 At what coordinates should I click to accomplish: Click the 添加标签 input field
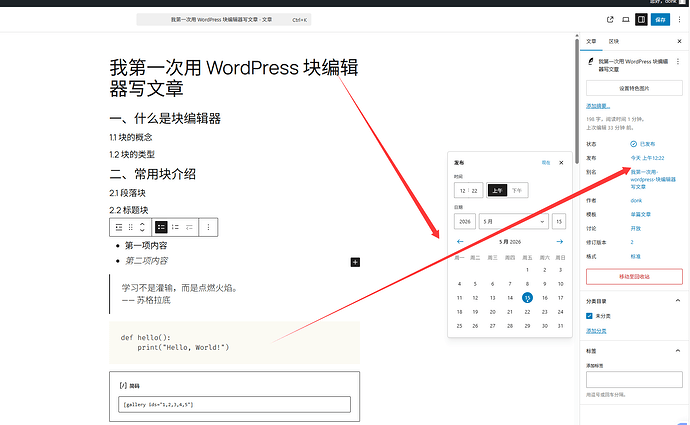(634, 379)
